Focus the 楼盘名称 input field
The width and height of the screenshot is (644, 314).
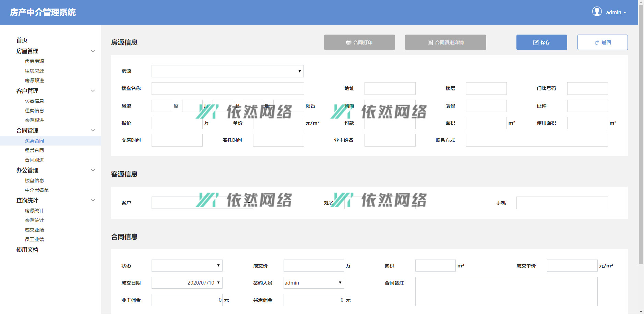click(227, 88)
